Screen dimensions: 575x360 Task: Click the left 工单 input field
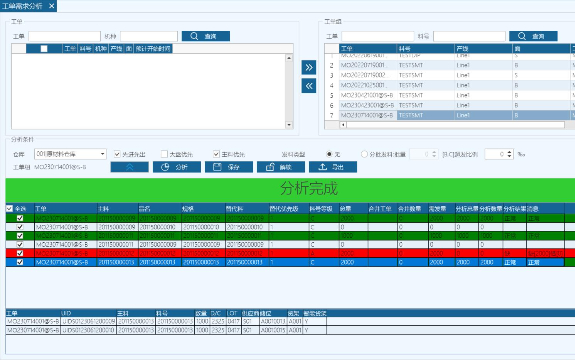click(x=65, y=36)
